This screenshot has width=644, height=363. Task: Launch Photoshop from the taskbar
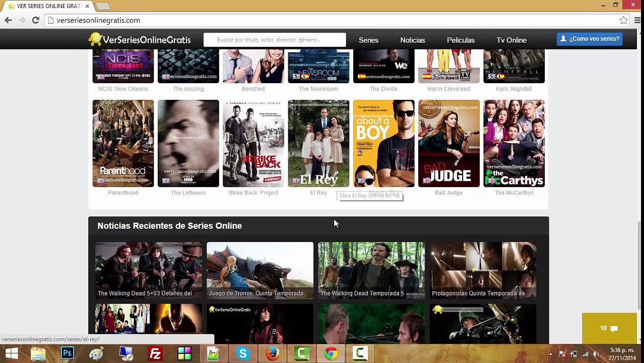tap(67, 354)
